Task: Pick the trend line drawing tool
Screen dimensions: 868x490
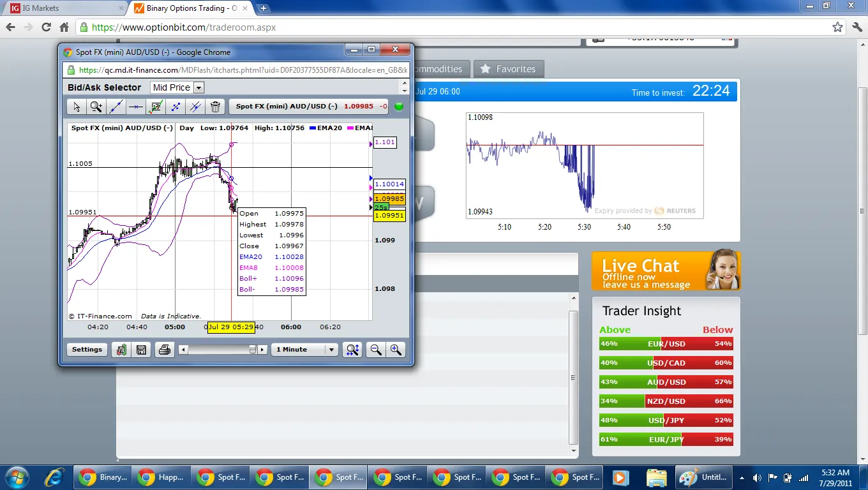Action: pos(116,107)
